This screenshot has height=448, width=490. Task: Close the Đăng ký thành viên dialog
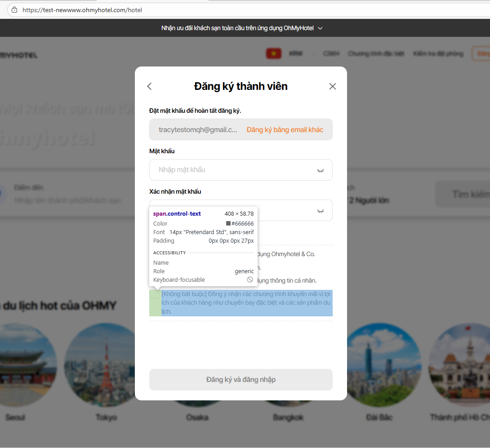[333, 86]
